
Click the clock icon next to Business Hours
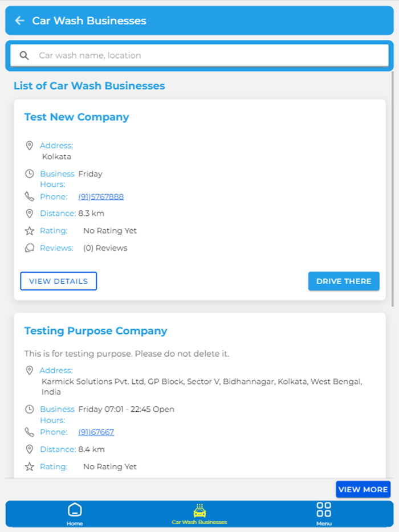pyautogui.click(x=30, y=174)
